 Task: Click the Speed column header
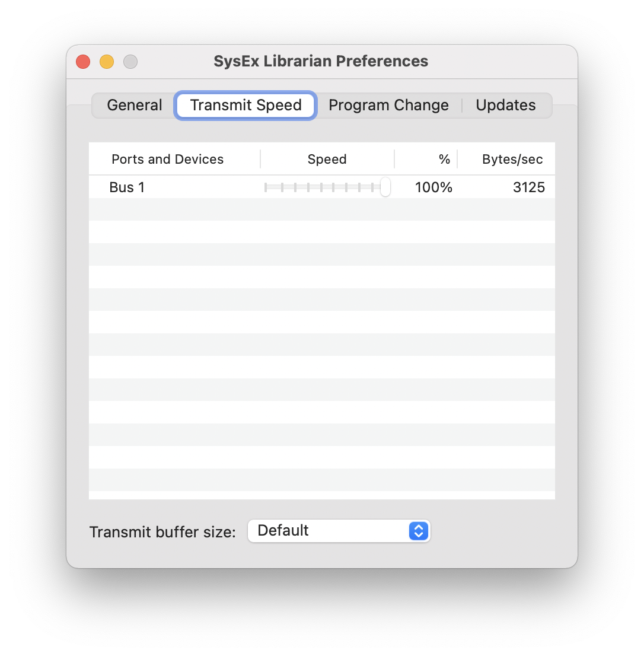pos(327,159)
